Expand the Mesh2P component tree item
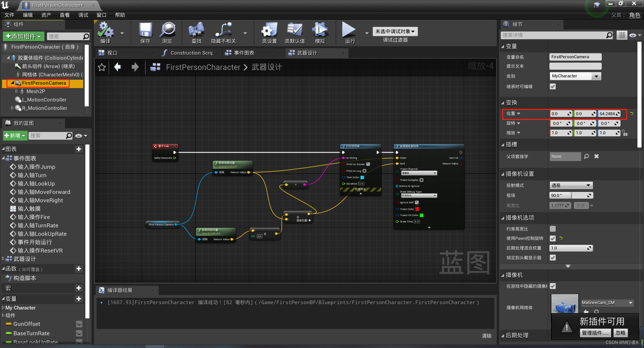The height and width of the screenshot is (348, 644). click(x=16, y=91)
